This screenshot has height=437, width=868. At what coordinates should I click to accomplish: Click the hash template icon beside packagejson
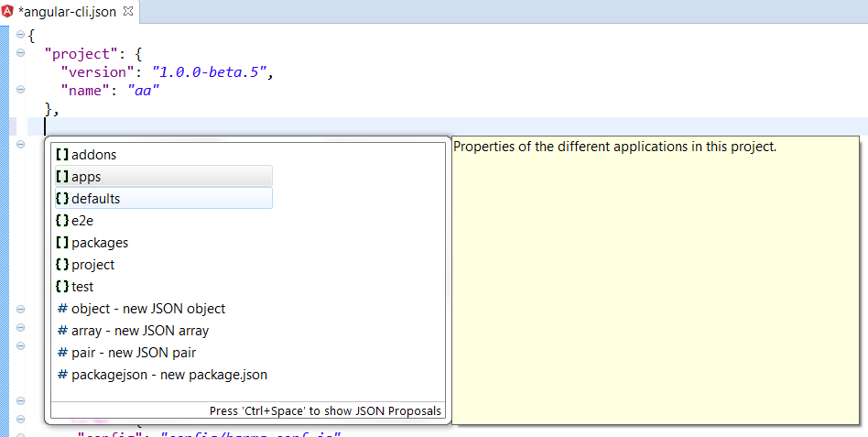62,375
